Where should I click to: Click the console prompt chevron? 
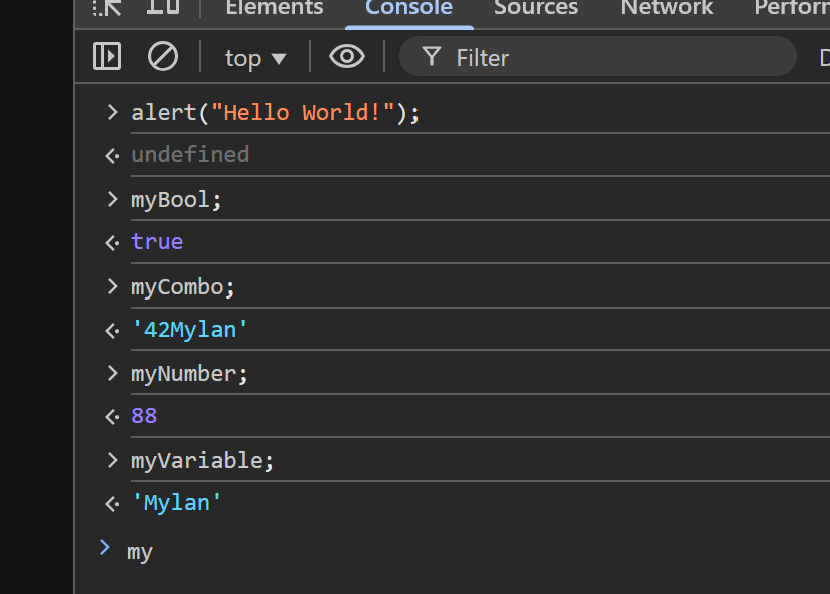coord(104,549)
